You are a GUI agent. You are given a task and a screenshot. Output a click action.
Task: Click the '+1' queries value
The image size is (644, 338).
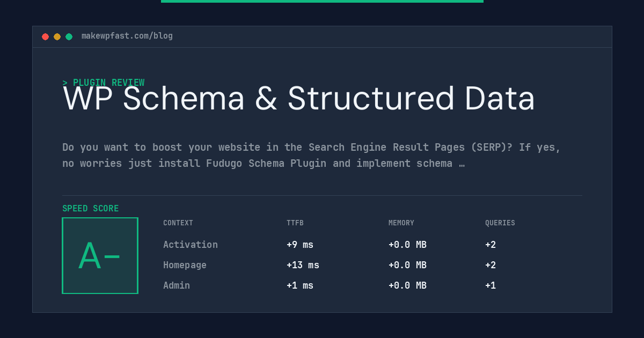[x=491, y=285]
